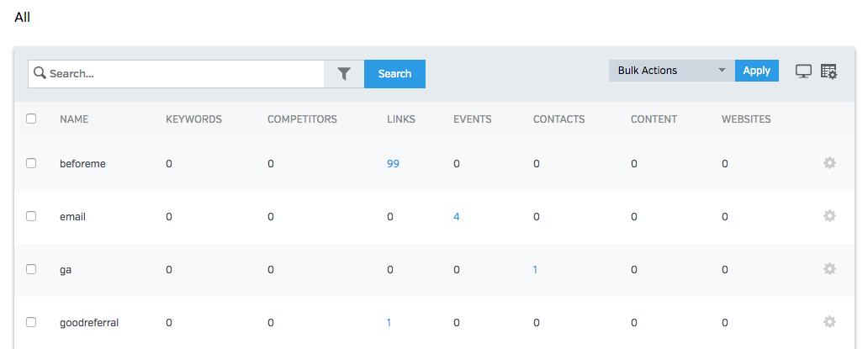The width and height of the screenshot is (868, 349).
Task: Select the goodreferral row checkbox
Action: pos(31,322)
